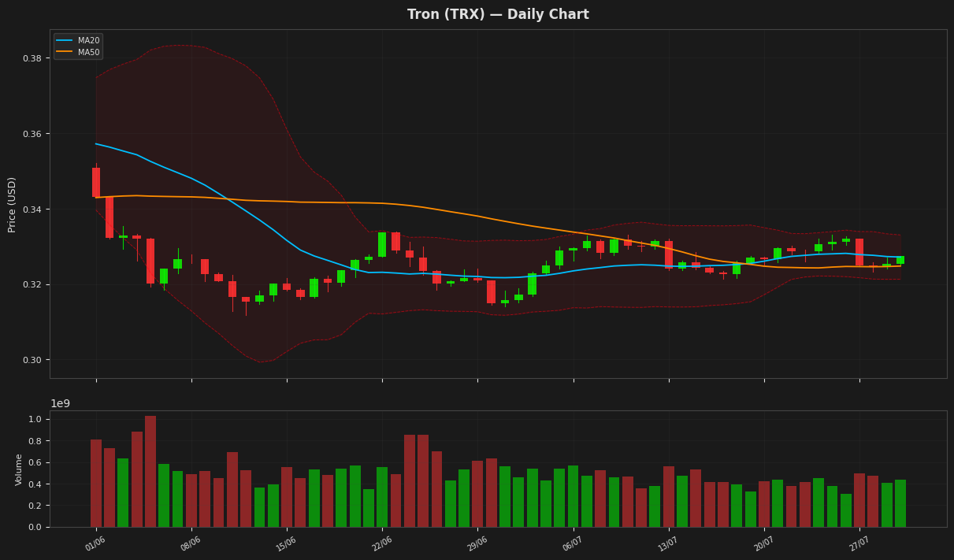Click the 13/07 date label
Image resolution: width=954 pixels, height=560 pixels.
coord(668,544)
